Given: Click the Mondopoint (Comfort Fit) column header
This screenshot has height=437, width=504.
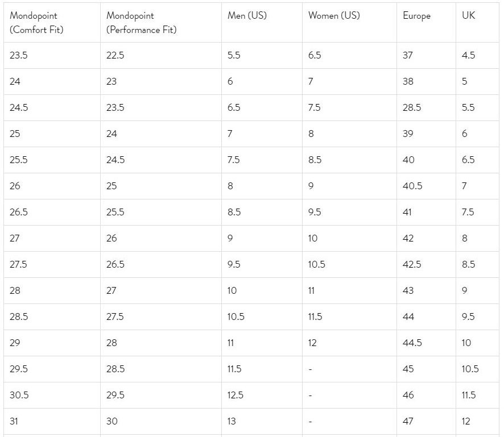Looking at the screenshot, I should coord(52,23).
